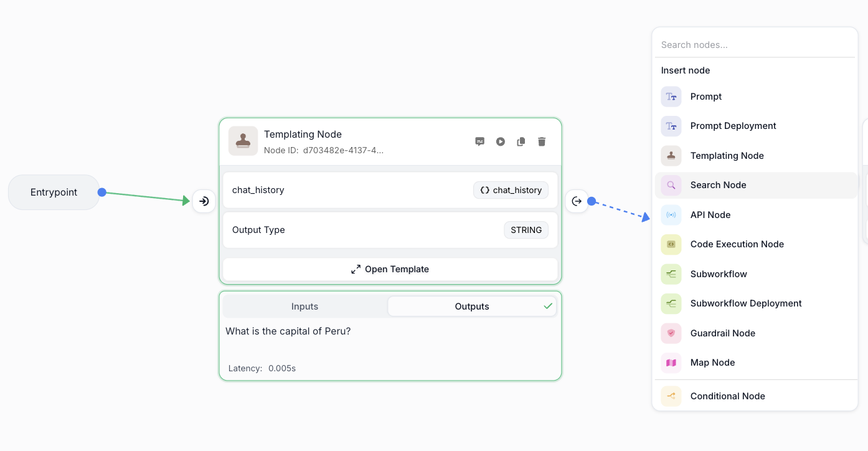The image size is (868, 451).
Task: Click the Latency 0.005s text
Action: point(262,368)
